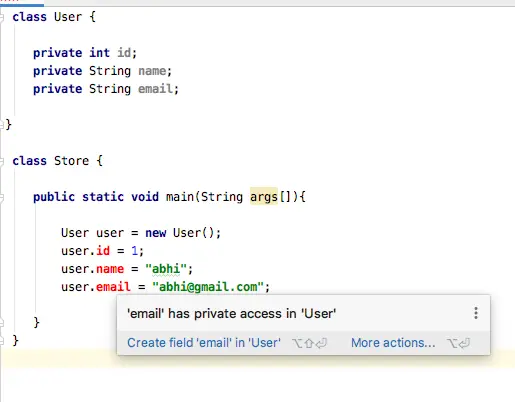
Task: Click 'private int id;' field declaration
Action: tap(85, 53)
